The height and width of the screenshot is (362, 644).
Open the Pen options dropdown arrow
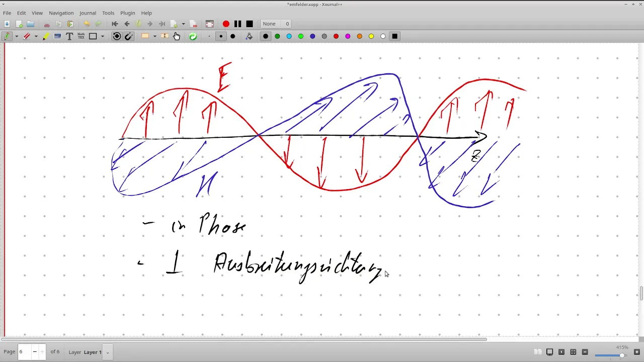pyautogui.click(x=17, y=36)
